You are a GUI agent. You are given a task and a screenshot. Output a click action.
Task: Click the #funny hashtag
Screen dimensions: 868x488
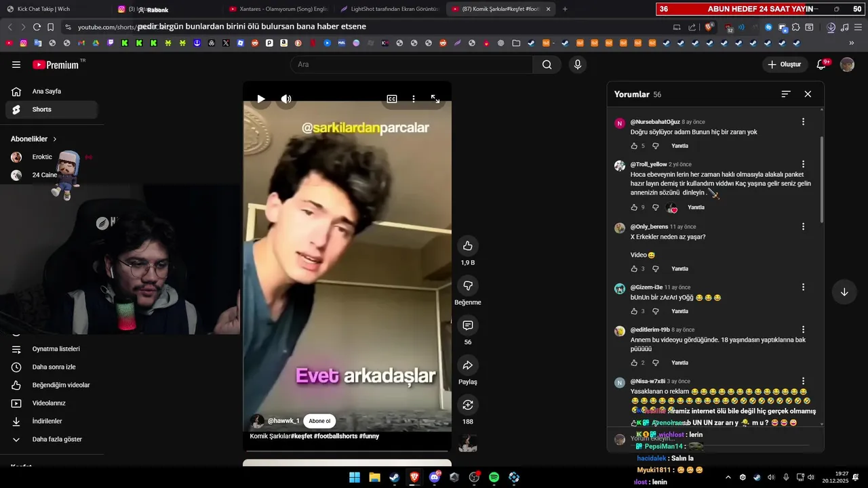click(369, 436)
